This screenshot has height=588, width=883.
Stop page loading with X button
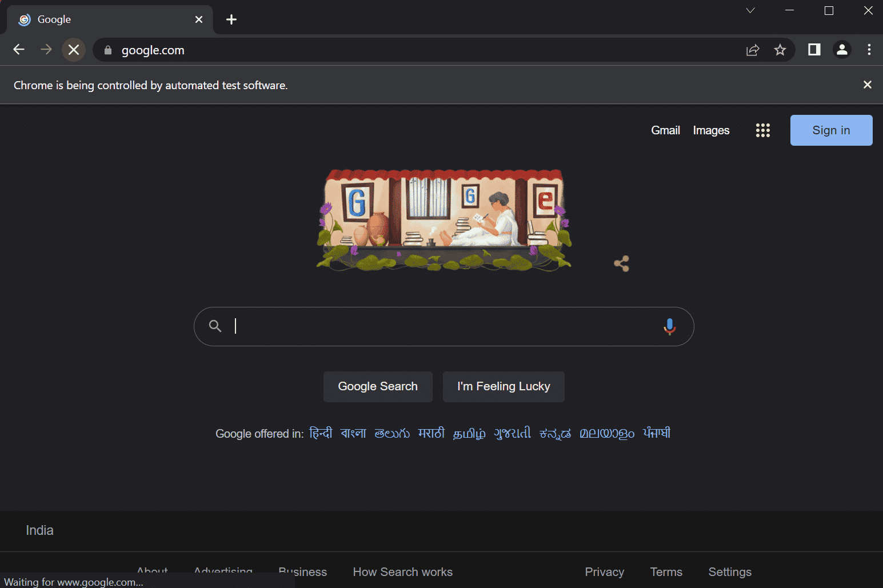coord(74,50)
